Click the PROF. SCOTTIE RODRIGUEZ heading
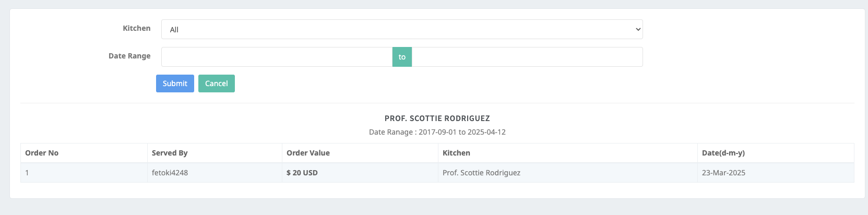 click(437, 118)
